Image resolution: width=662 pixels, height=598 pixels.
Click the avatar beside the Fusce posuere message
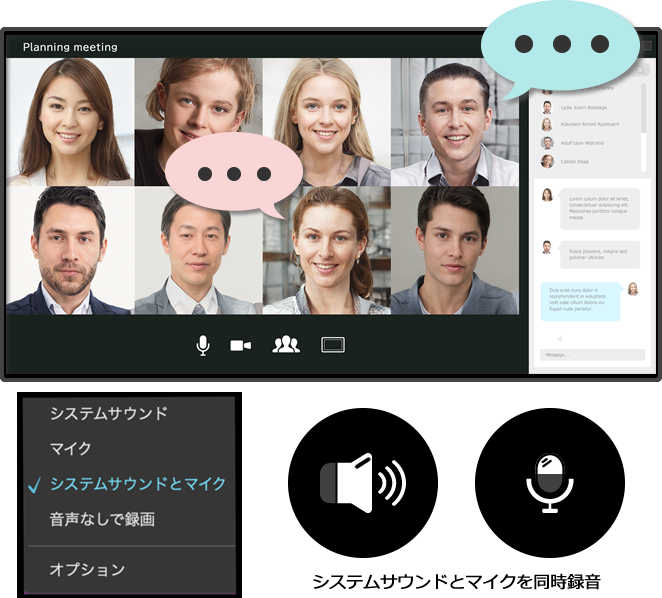(x=547, y=247)
